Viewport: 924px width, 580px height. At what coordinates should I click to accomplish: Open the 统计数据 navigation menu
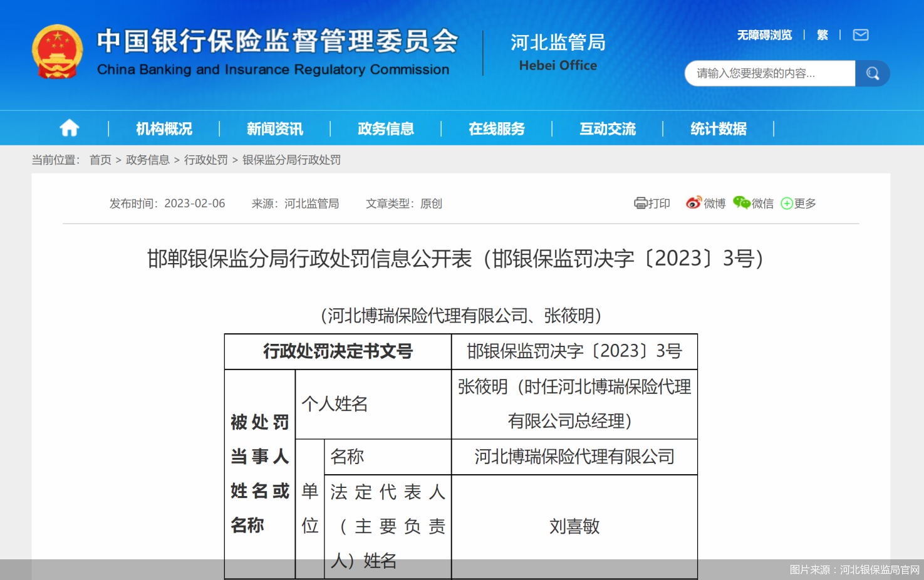tap(717, 128)
